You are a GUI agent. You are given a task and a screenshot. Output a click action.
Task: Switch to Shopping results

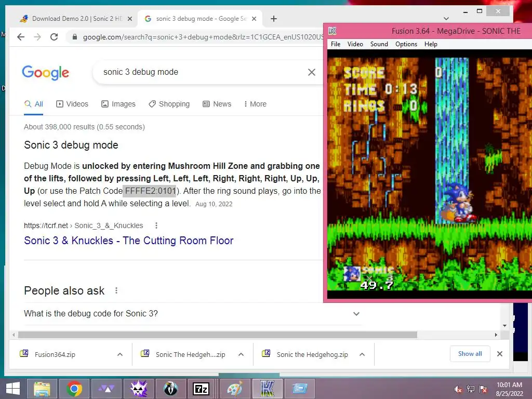[x=169, y=104]
